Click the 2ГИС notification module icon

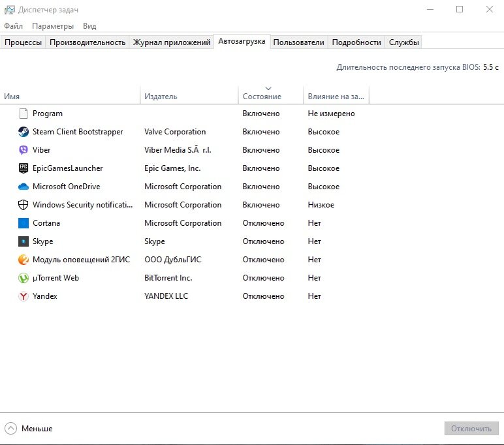click(23, 260)
